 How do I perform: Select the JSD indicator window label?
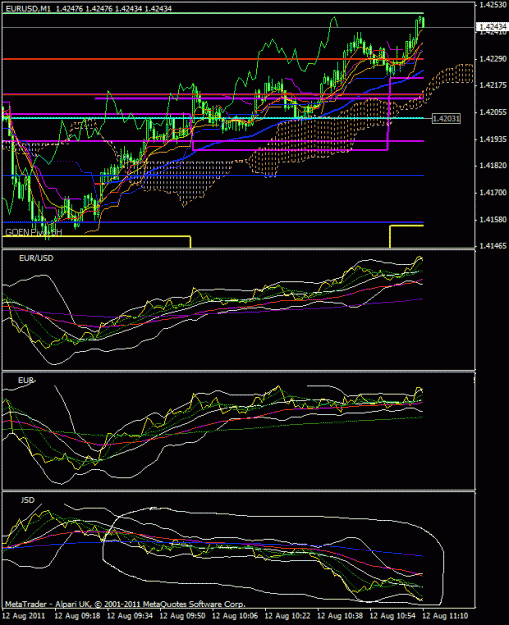coord(28,500)
